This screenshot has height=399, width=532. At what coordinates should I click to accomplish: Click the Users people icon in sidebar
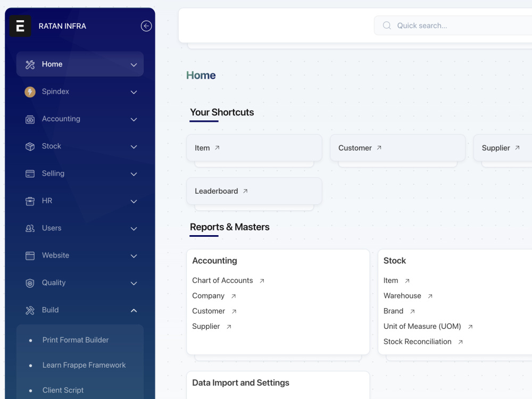(30, 228)
